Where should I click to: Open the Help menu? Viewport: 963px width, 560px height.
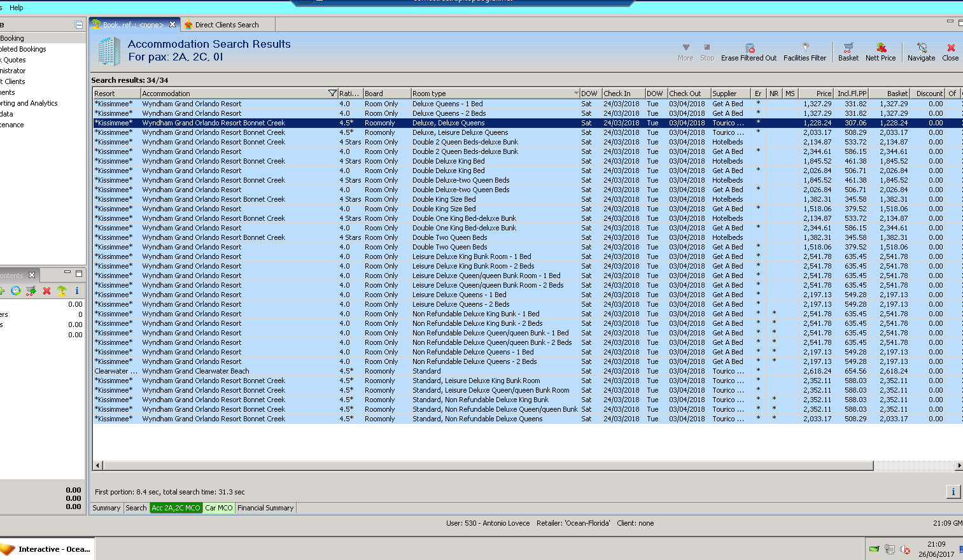click(x=17, y=8)
